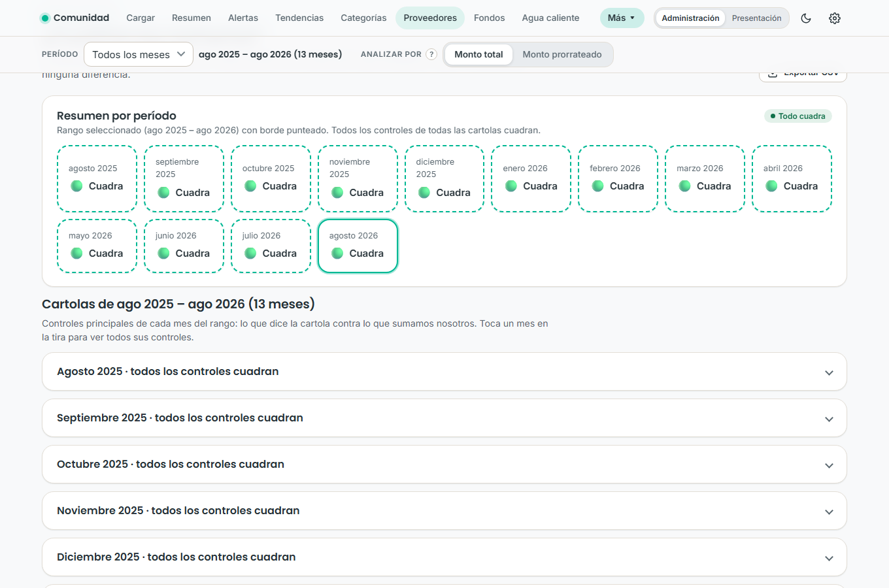Screen dimensions: 889x588
Task: Select the febrero 2026 period card
Action: click(x=618, y=178)
